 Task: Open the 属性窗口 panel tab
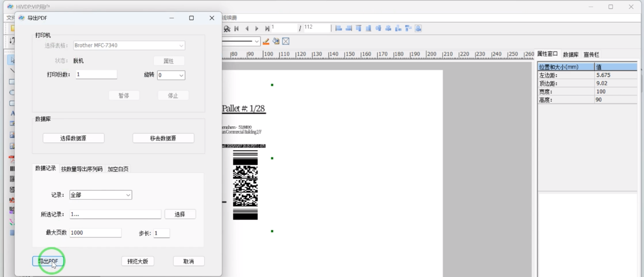[547, 54]
